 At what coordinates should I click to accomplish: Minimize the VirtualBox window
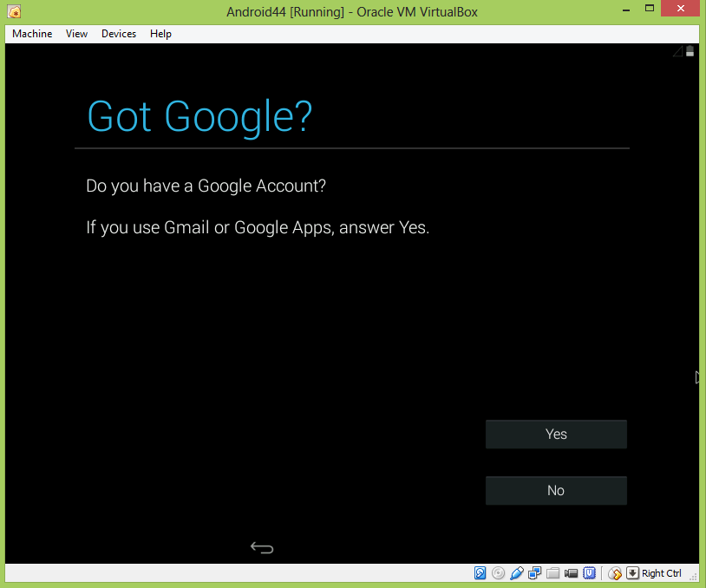[x=626, y=10]
